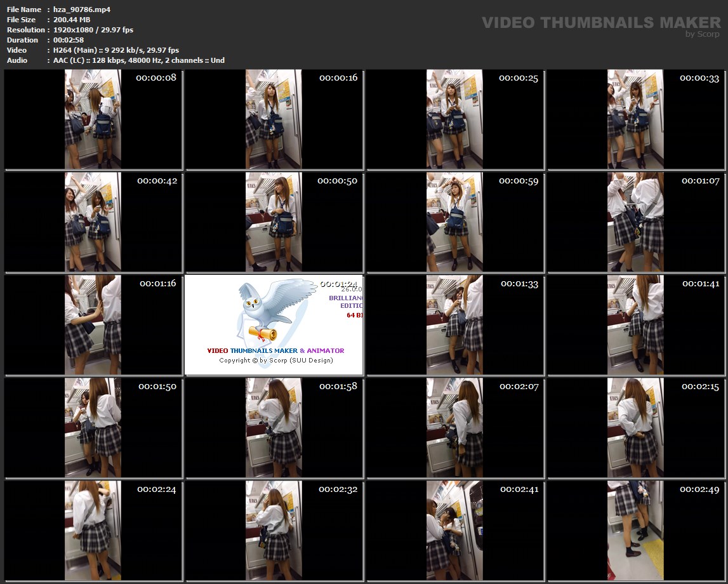This screenshot has height=584, width=728.
Task: Select the frame at 00:00:25
Action: coord(455,119)
